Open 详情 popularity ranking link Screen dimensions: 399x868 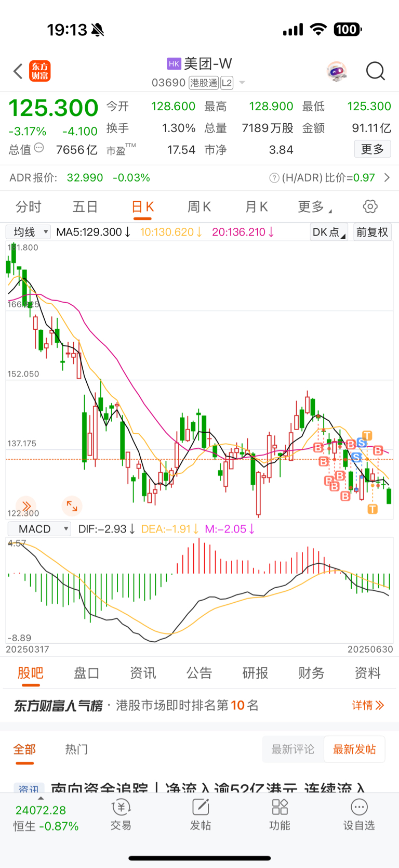[368, 705]
